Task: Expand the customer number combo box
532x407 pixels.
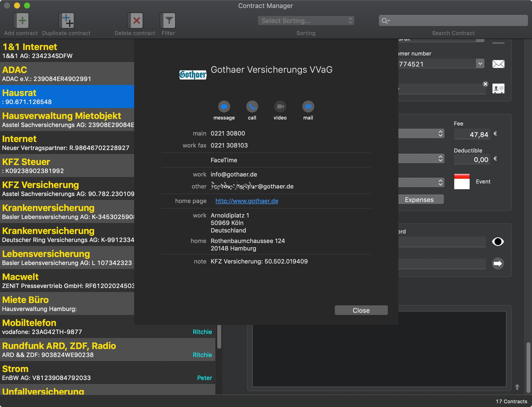Action: [480, 64]
